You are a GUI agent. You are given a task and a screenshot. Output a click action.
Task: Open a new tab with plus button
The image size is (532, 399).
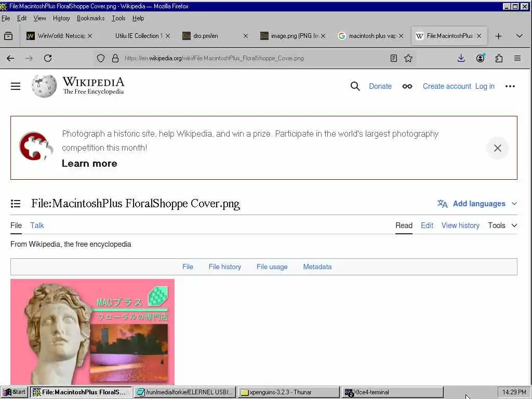coord(498,36)
